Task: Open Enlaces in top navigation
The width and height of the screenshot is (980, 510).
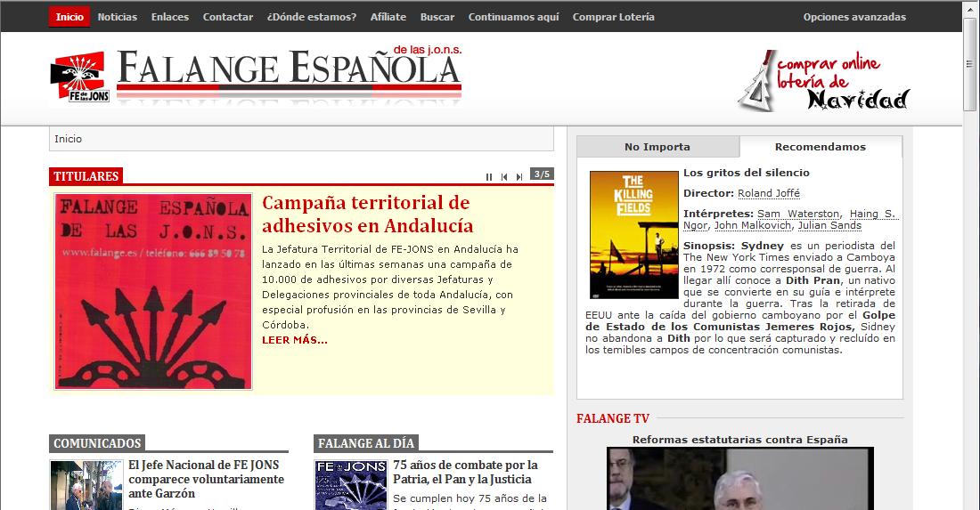Action: pyautogui.click(x=169, y=17)
